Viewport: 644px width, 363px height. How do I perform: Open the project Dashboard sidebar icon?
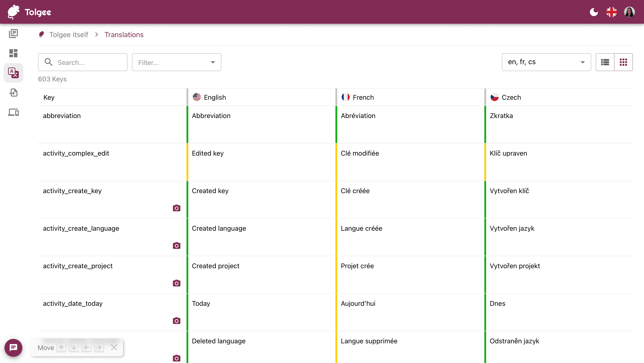click(x=13, y=53)
